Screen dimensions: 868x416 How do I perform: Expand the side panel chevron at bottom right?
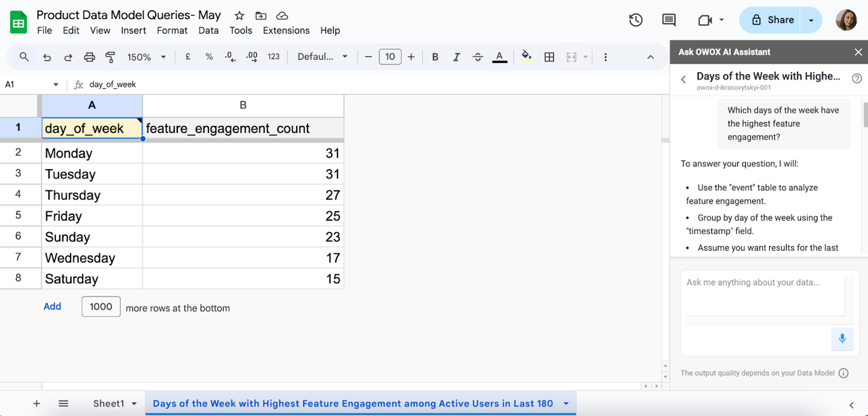(x=851, y=405)
